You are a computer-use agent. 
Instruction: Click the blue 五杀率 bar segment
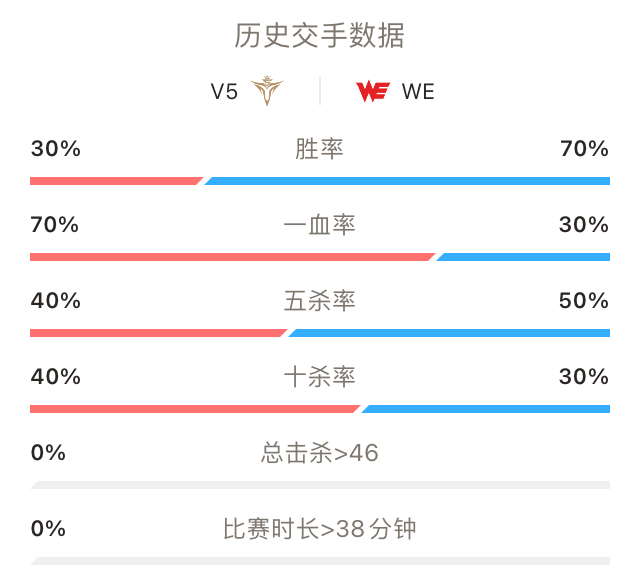[449, 333]
